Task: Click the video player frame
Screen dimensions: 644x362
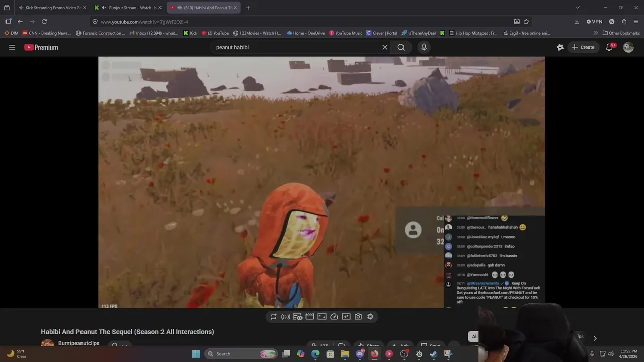Action: [x=321, y=182]
